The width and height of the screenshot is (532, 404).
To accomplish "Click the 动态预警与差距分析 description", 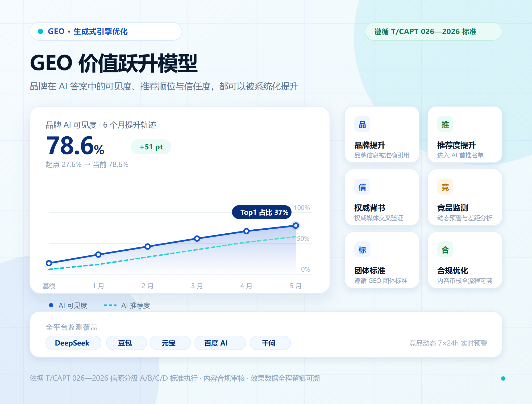I will (465, 218).
